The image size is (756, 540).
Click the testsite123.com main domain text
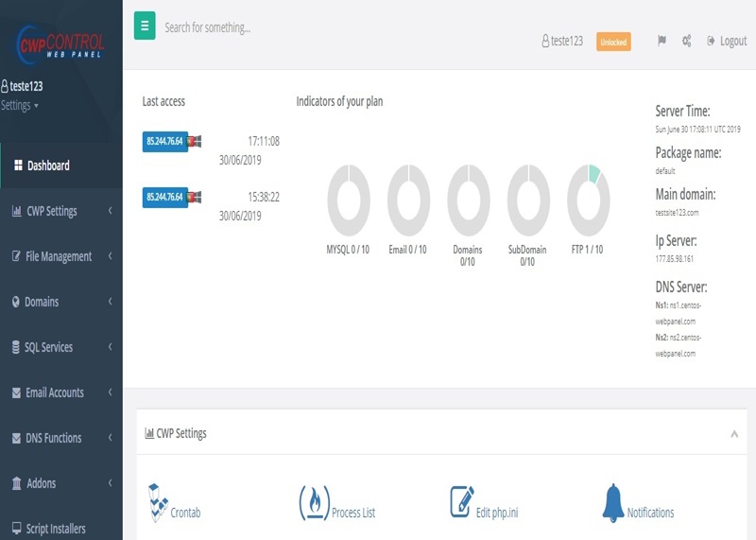[677, 213]
